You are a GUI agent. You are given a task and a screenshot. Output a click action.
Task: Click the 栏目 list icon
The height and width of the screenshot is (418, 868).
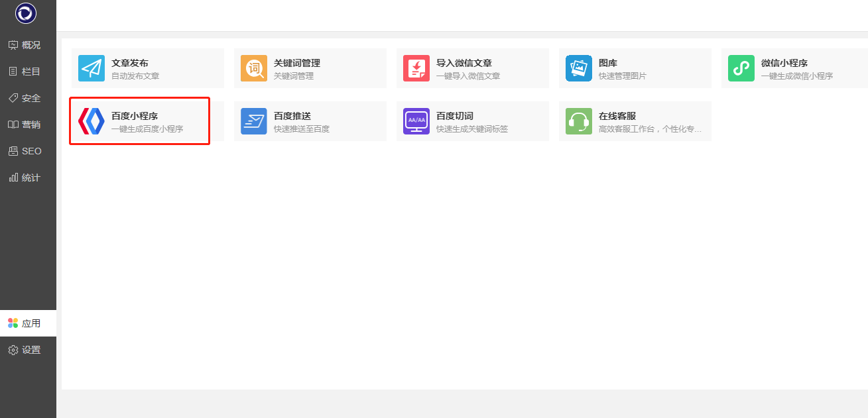pyautogui.click(x=13, y=72)
